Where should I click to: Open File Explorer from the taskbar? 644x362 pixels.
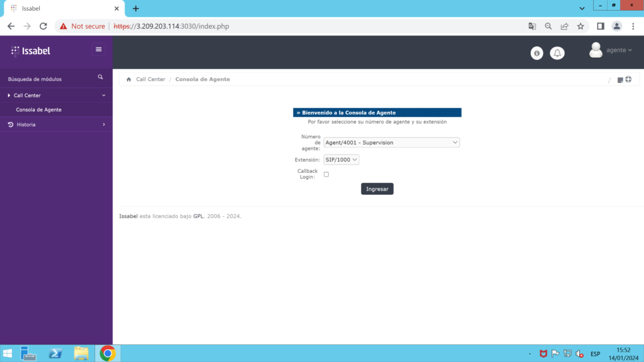[81, 353]
